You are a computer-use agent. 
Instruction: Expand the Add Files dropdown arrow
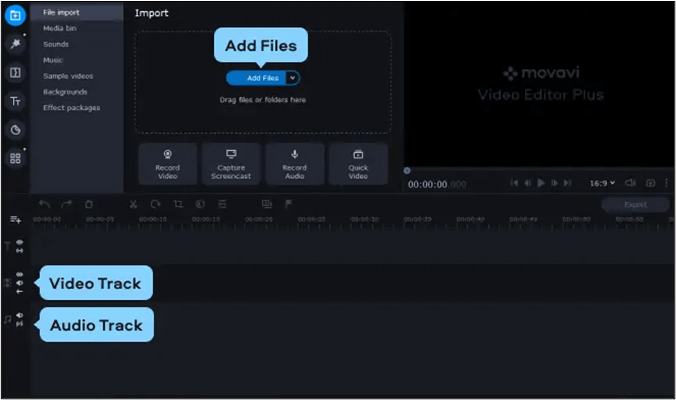[292, 77]
